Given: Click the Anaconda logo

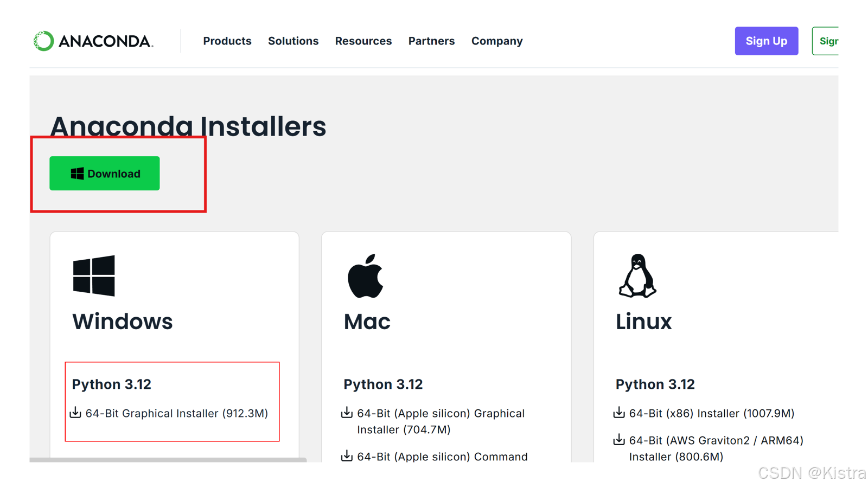Looking at the screenshot, I should click(93, 41).
